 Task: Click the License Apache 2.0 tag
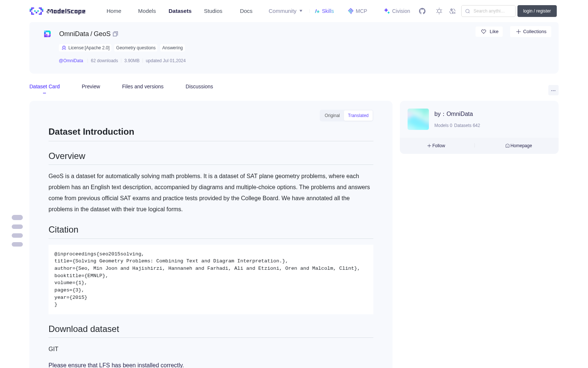pyautogui.click(x=85, y=48)
